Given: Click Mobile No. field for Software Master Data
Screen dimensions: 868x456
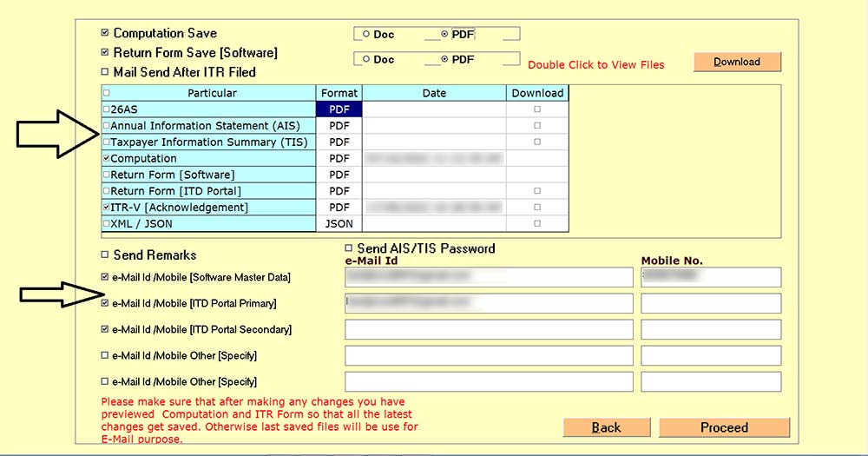Looking at the screenshot, I should pos(711,277).
